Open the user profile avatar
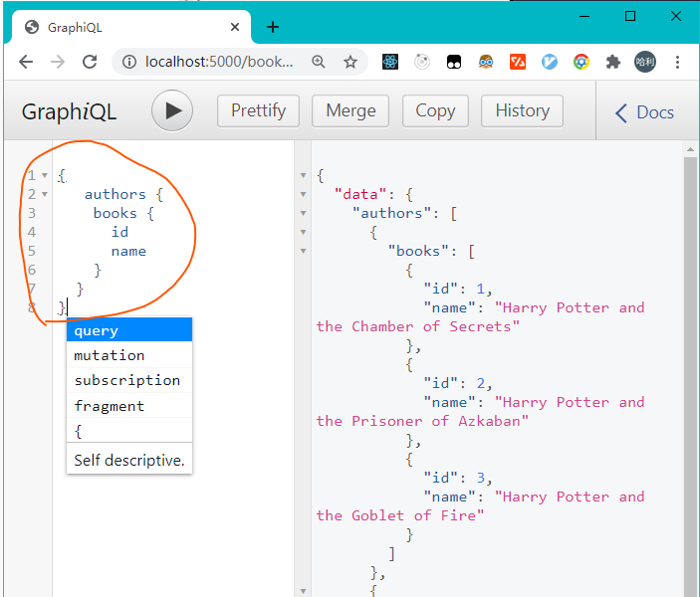The image size is (700, 597). click(645, 62)
